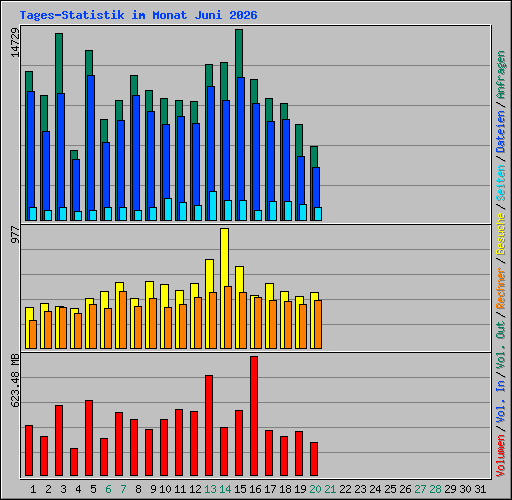Click the green Anfragen bar for day 4

[74, 155]
